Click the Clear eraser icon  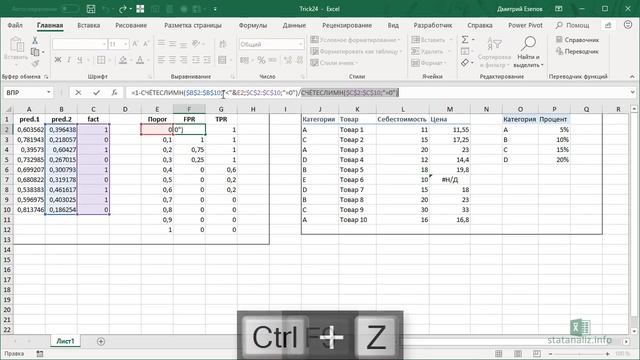[465, 62]
